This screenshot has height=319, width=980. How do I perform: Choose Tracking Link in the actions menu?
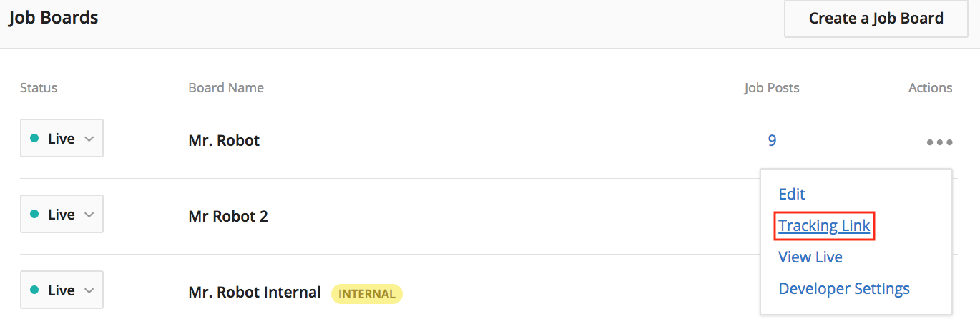(x=825, y=226)
